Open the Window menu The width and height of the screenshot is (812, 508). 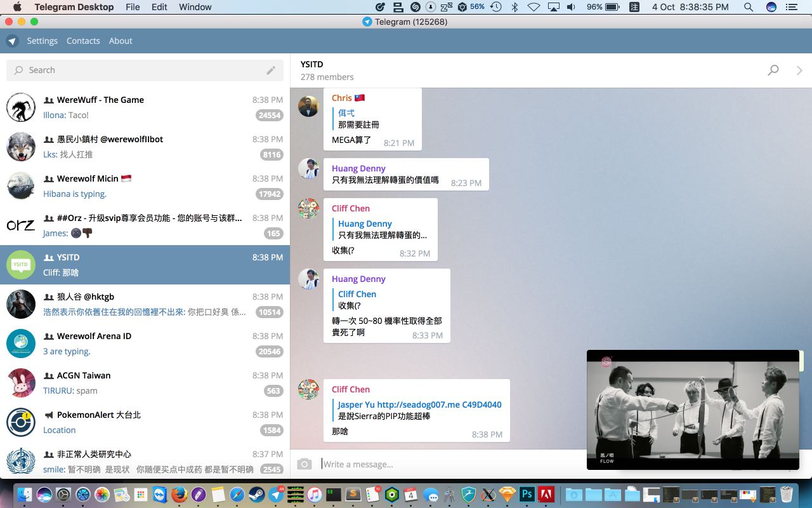point(195,7)
